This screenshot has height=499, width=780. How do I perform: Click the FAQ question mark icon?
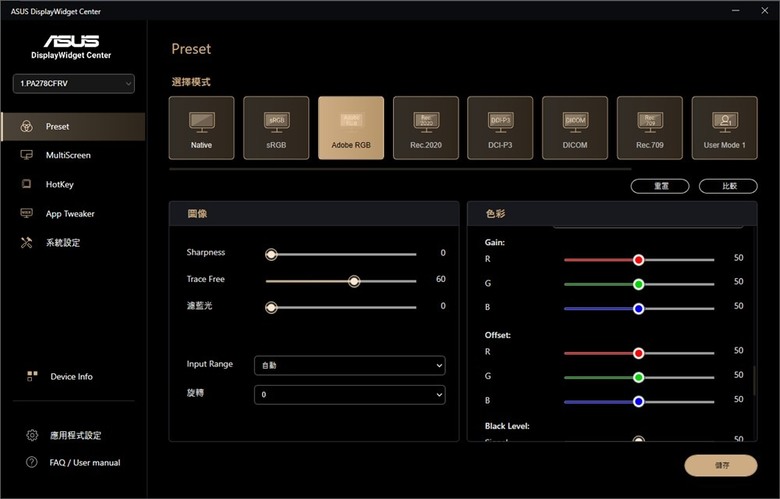pyautogui.click(x=32, y=462)
